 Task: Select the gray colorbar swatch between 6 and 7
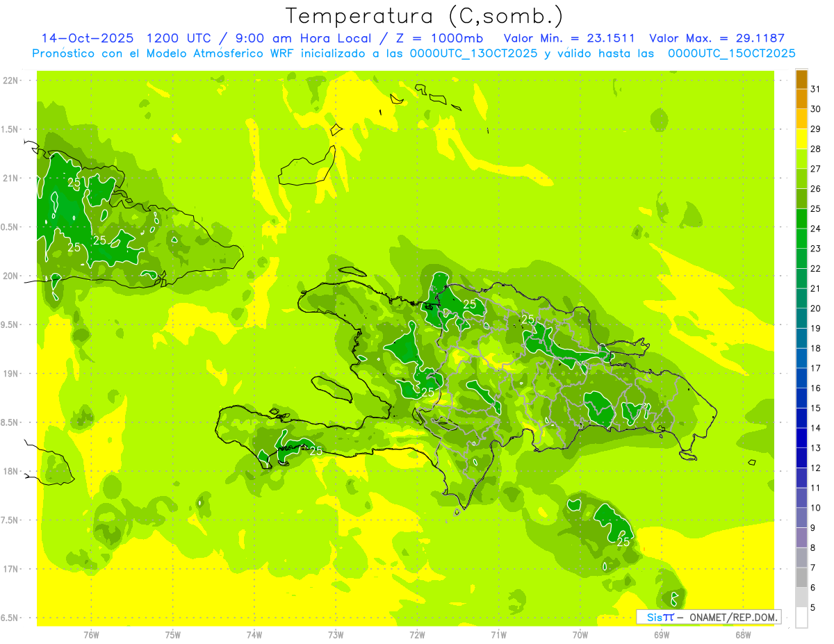pyautogui.click(x=801, y=578)
